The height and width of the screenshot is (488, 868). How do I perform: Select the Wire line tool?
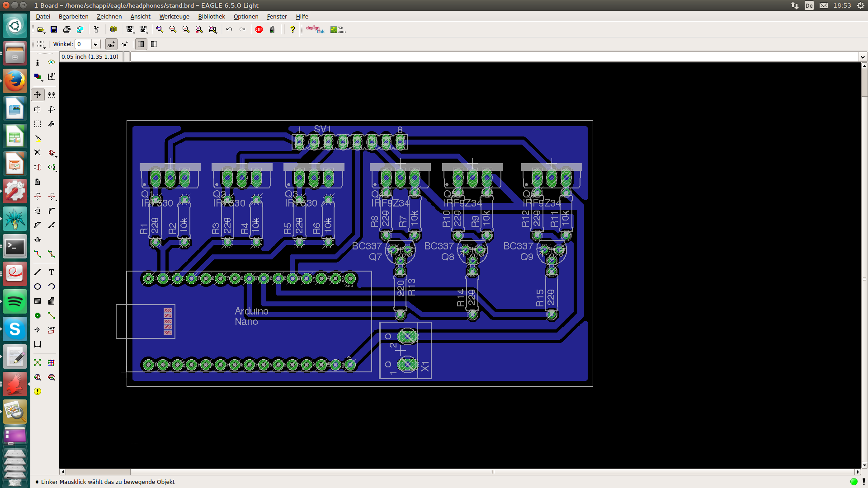[38, 272]
